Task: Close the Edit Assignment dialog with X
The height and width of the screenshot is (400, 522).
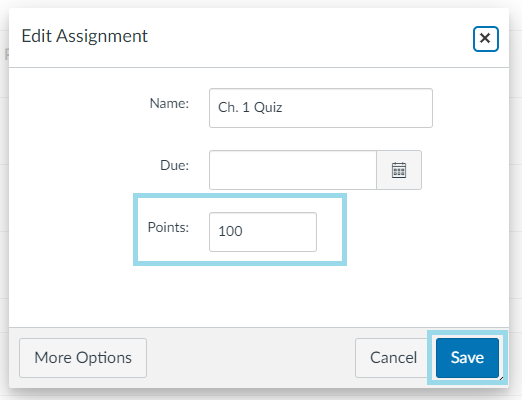Action: click(485, 39)
